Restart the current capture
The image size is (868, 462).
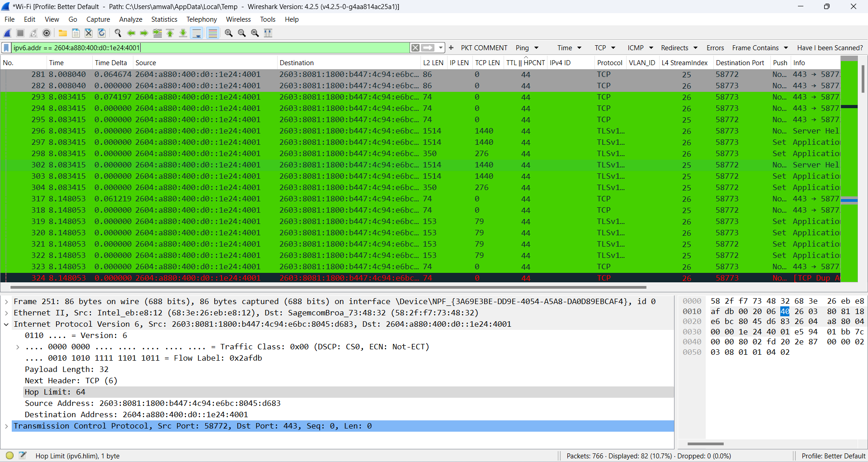[x=33, y=33]
